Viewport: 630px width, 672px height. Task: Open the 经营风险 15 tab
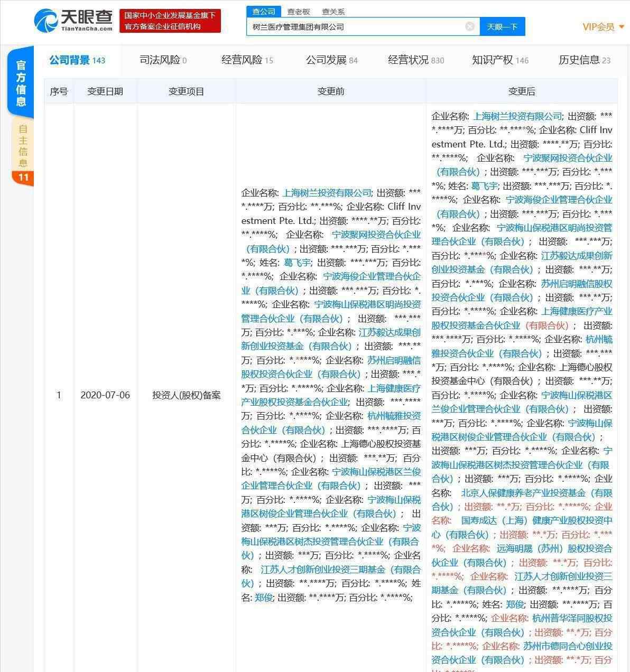[x=247, y=60]
